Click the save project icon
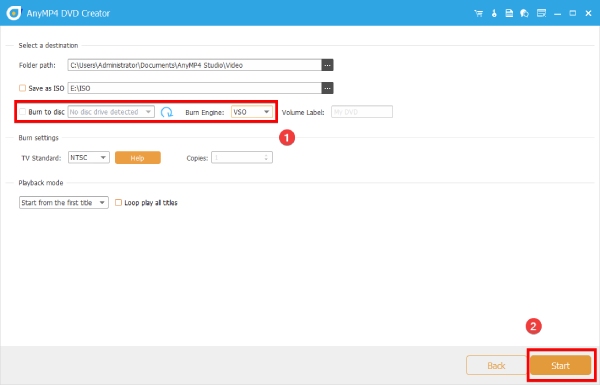The width and height of the screenshot is (600, 385). (x=509, y=13)
